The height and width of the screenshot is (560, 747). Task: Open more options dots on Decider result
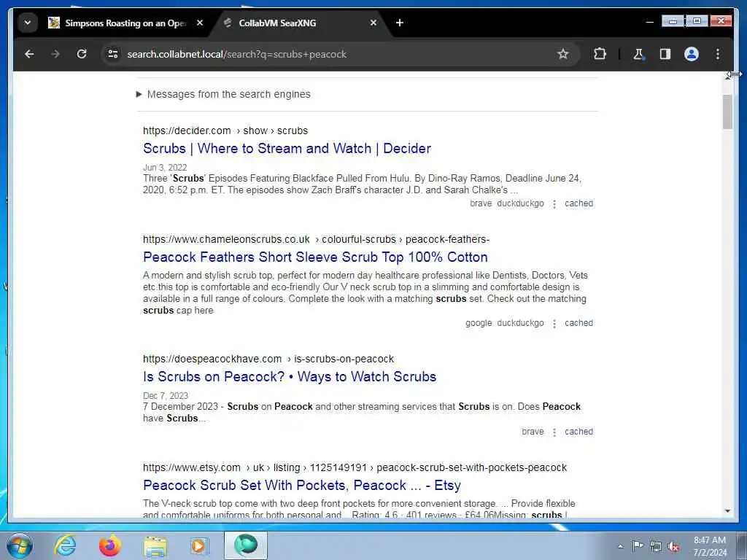coord(554,204)
